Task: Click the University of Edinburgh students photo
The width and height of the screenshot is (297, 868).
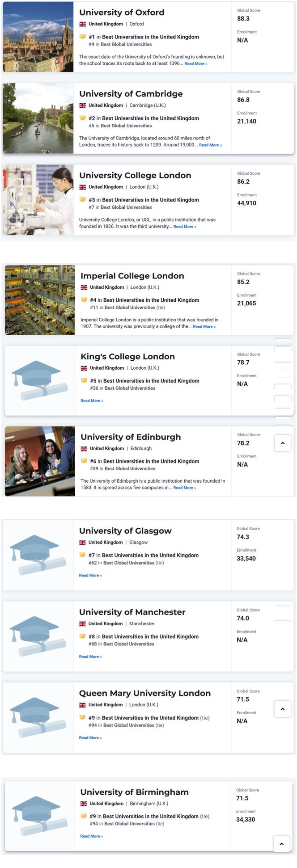Action: (40, 461)
